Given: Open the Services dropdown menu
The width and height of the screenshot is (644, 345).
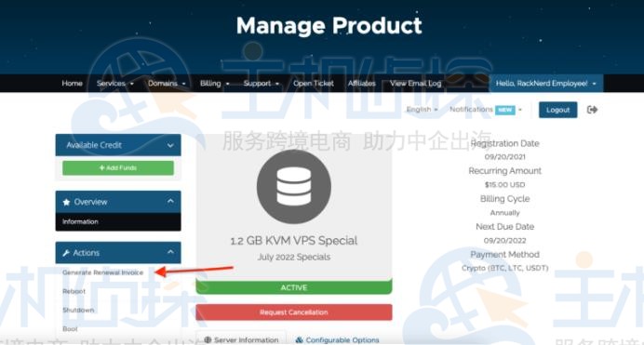Looking at the screenshot, I should pyautogui.click(x=115, y=84).
